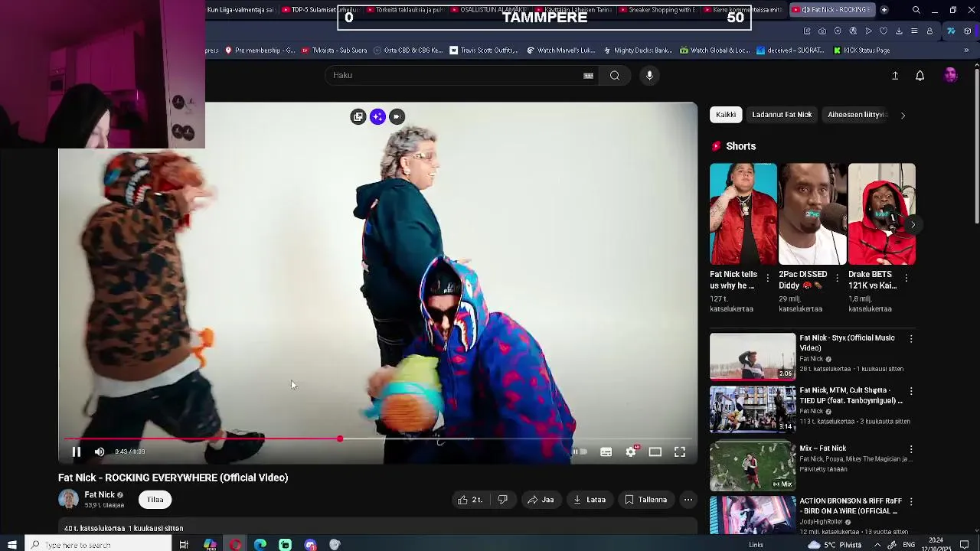Open options for the TIED UP video
This screenshot has height=551, width=980.
911,391
